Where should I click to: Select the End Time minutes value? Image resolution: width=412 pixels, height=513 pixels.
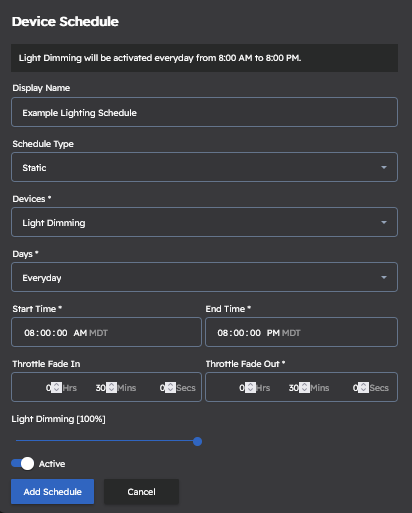[239, 333]
